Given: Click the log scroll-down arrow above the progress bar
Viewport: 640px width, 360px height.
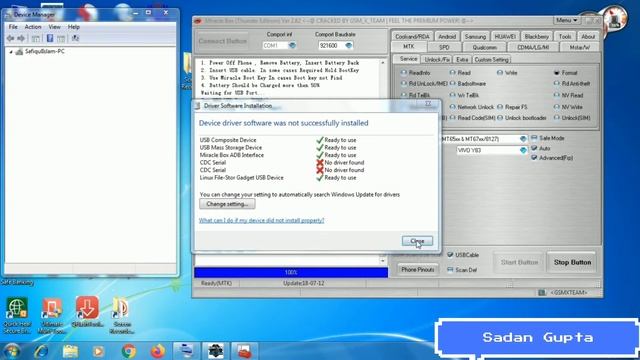Looking at the screenshot, I should [x=382, y=260].
